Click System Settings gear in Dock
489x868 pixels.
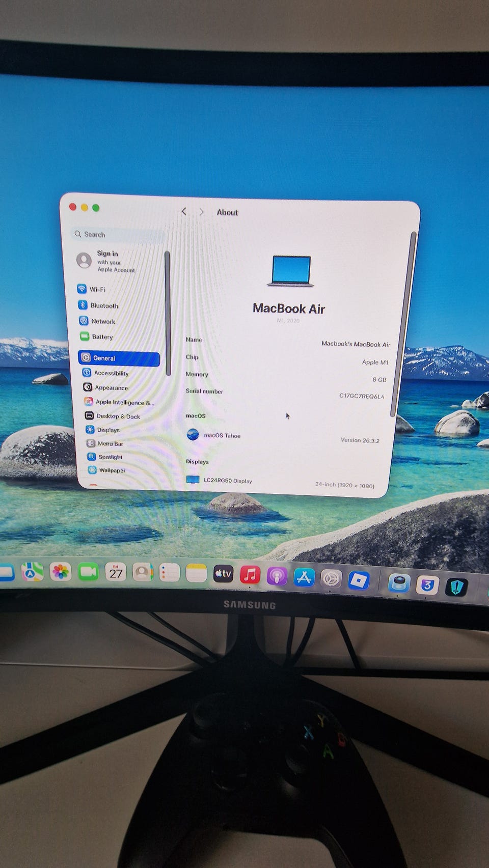pos(331,579)
